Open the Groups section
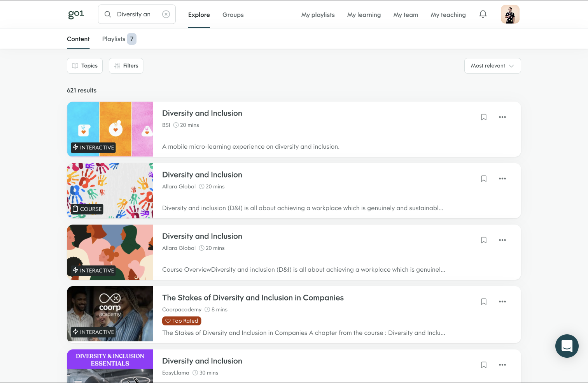588x383 pixels. click(233, 15)
